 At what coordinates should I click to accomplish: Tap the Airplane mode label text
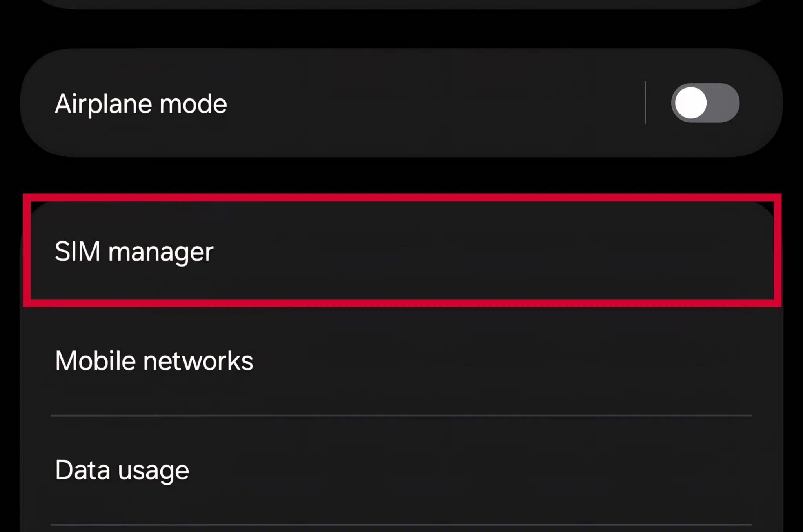coord(141,103)
